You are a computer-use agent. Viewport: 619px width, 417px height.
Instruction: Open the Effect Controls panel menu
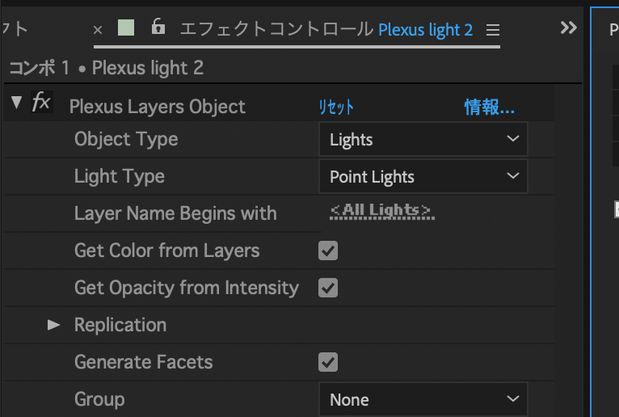(x=493, y=30)
